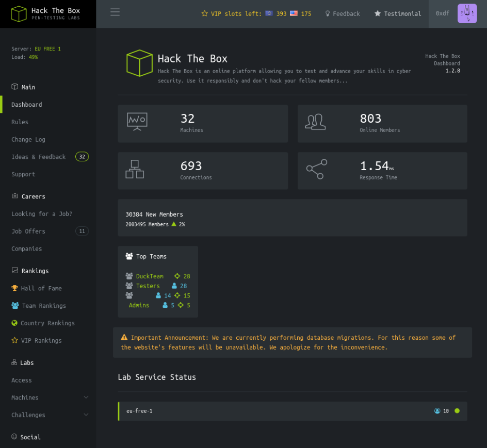
Task: Open the Access lab page
Action: [x=22, y=380]
